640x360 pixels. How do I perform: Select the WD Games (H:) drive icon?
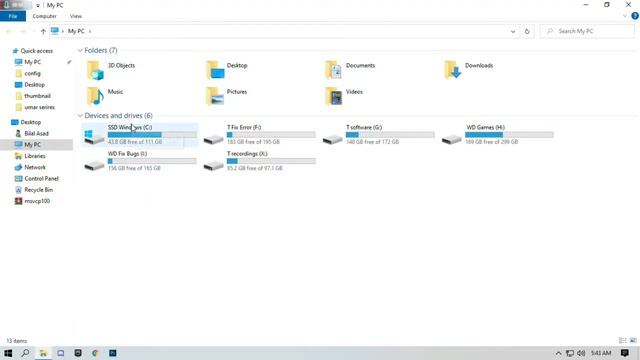tap(452, 140)
